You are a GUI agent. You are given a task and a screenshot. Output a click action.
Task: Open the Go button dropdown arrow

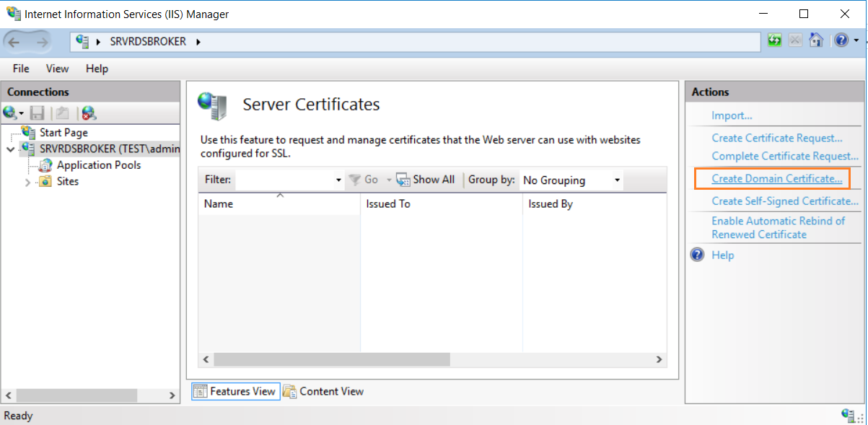[388, 180]
